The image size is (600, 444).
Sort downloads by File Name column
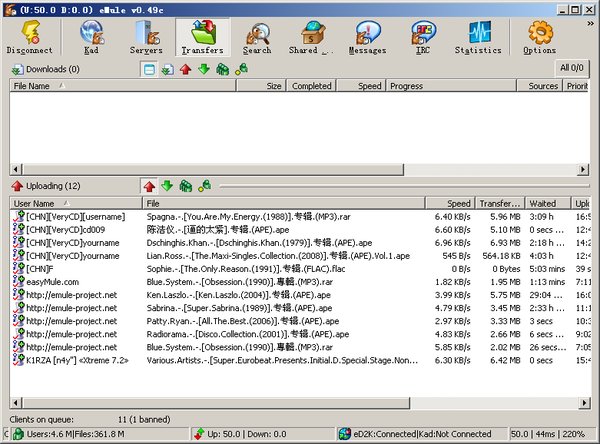click(122, 86)
